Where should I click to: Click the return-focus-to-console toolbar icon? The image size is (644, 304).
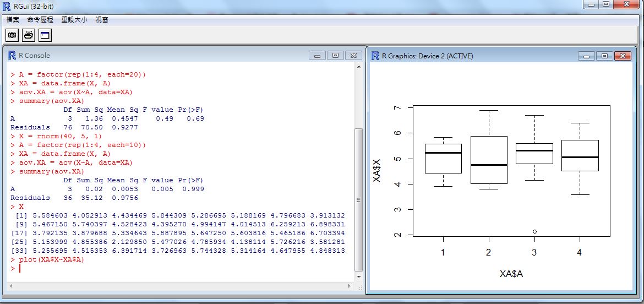pyautogui.click(x=45, y=35)
